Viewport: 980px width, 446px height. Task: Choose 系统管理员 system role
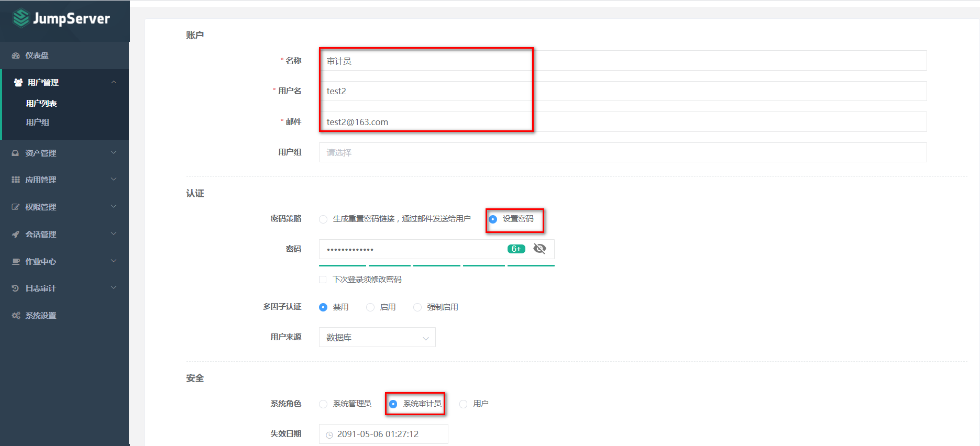323,404
